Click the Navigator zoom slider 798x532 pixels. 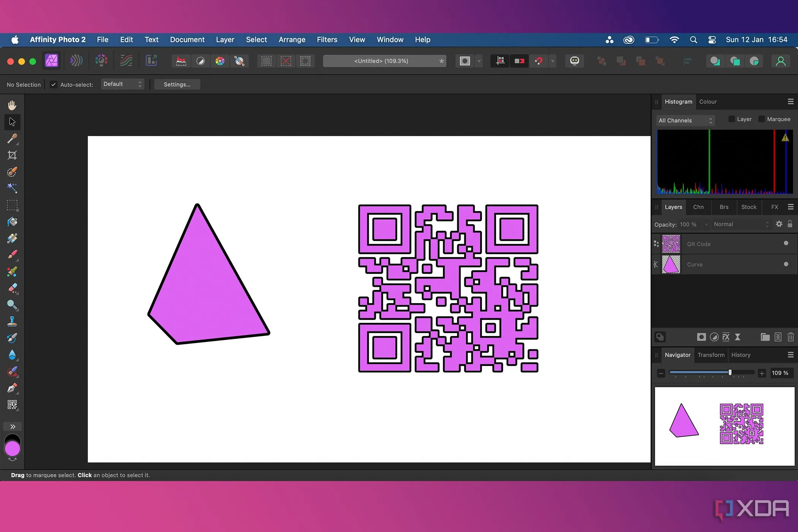(x=711, y=373)
